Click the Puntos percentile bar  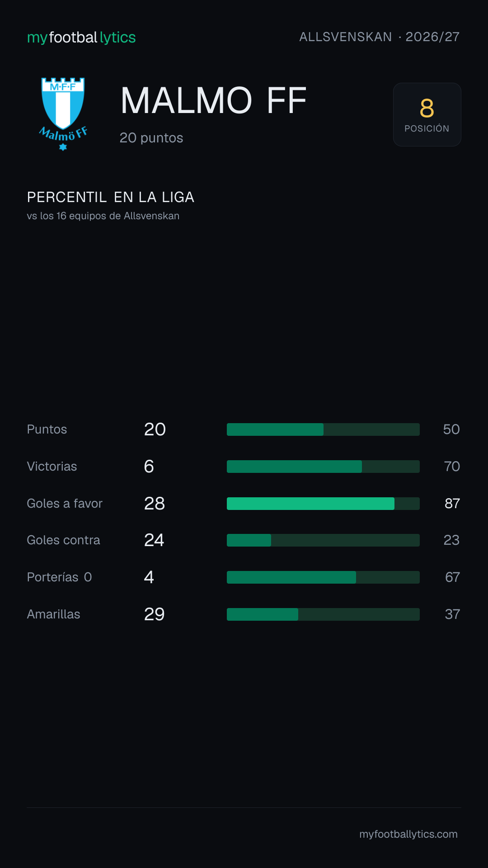click(x=323, y=429)
